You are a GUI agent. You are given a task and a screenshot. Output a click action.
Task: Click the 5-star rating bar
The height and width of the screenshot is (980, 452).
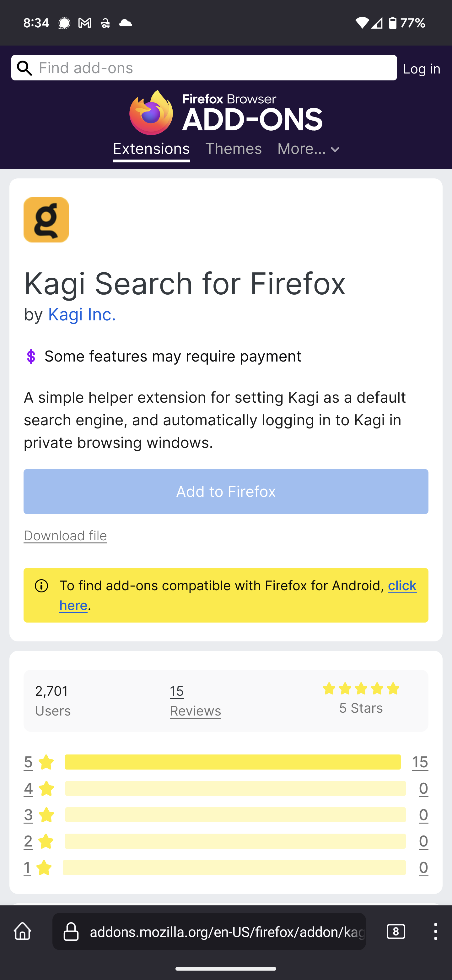233,762
